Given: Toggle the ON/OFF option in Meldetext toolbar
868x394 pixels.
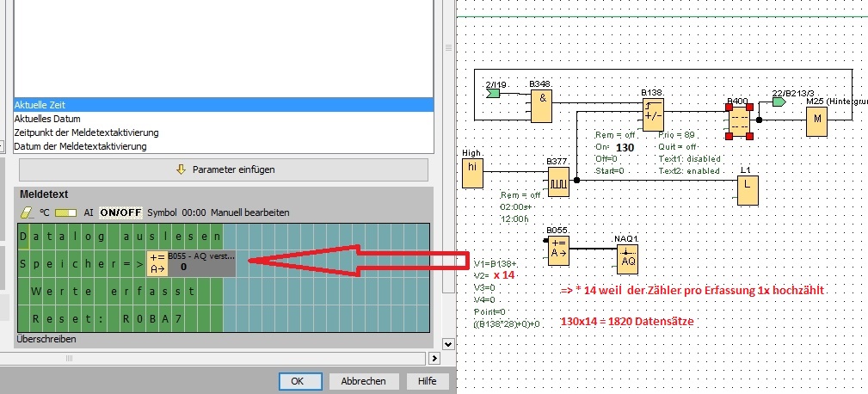Looking at the screenshot, I should pos(120,212).
